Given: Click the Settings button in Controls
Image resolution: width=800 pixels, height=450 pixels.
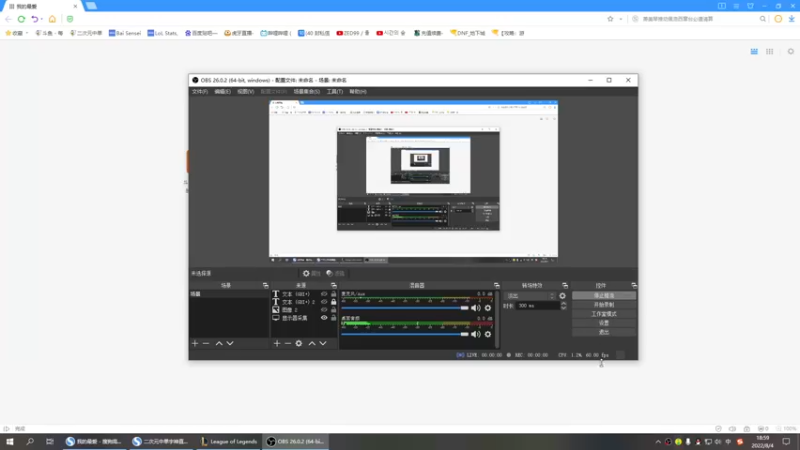Looking at the screenshot, I should coord(604,323).
